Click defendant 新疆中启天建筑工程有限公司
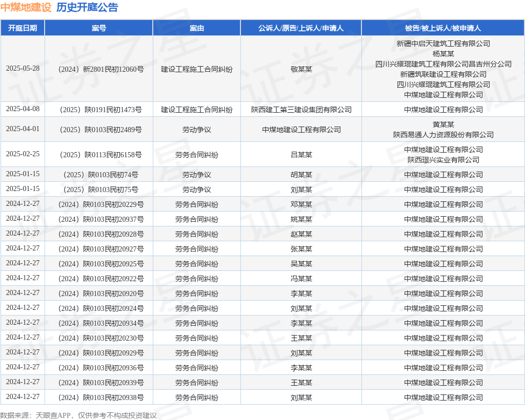The width and height of the screenshot is (525, 420). coord(443,44)
